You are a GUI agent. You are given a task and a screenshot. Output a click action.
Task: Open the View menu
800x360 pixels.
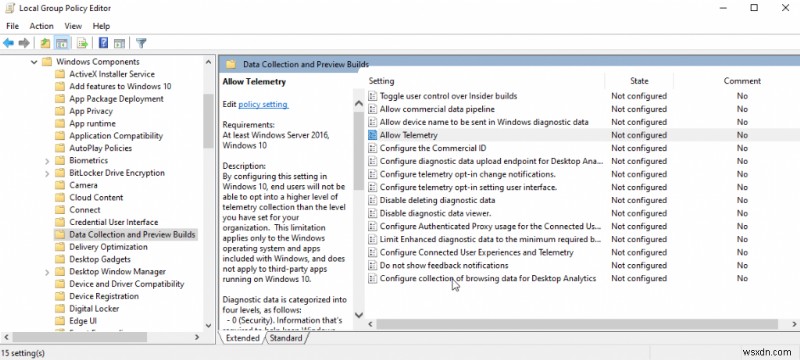coord(73,26)
